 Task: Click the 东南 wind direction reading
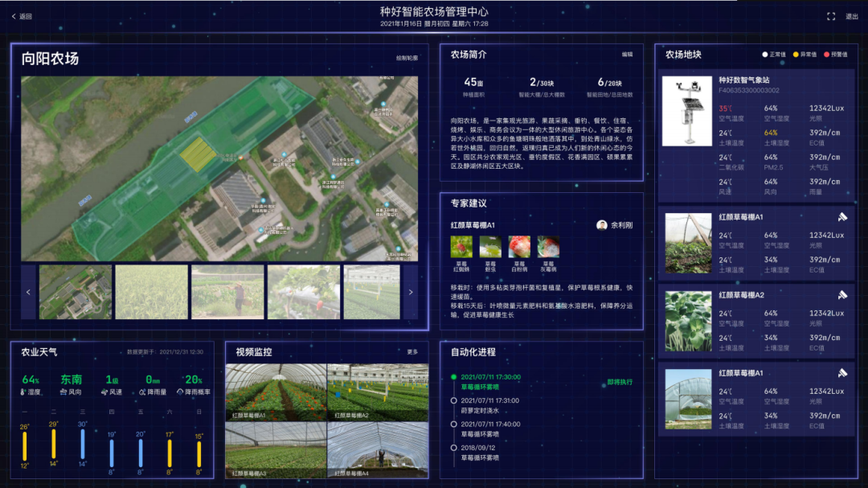72,380
